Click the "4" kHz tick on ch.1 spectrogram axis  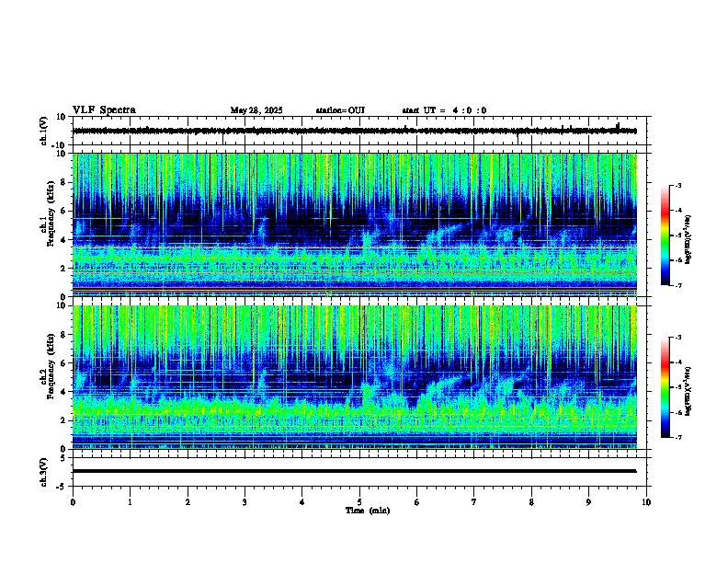click(x=64, y=240)
